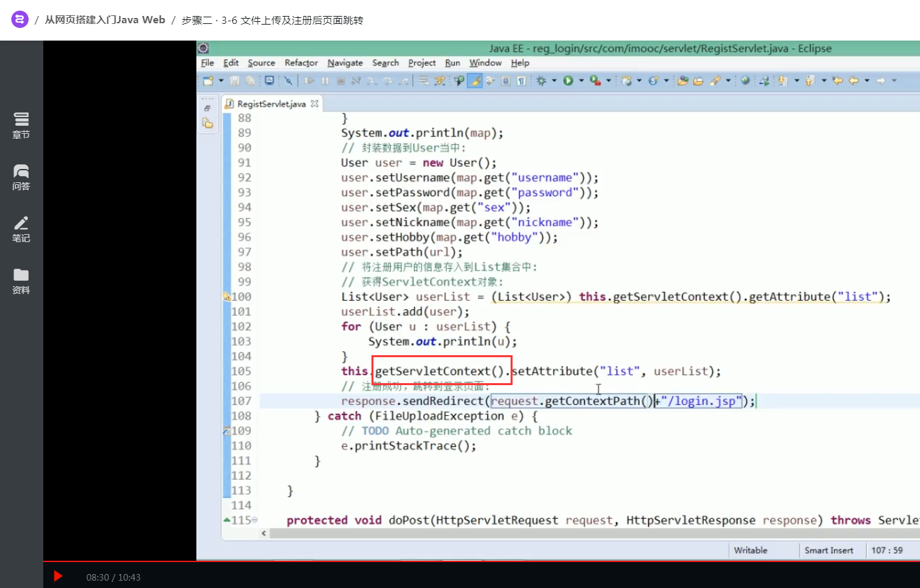The image size is (920, 588).
Task: Click the New Dynamic Web Project icon
Action: click(626, 80)
